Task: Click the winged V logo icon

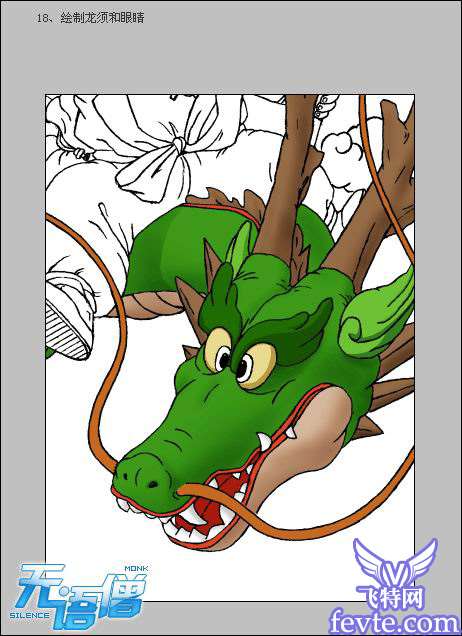Action: click(395, 563)
